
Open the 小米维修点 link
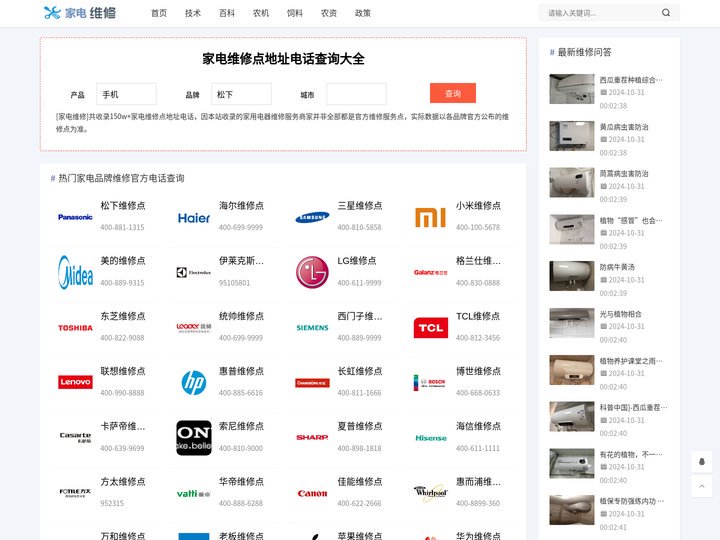click(478, 205)
